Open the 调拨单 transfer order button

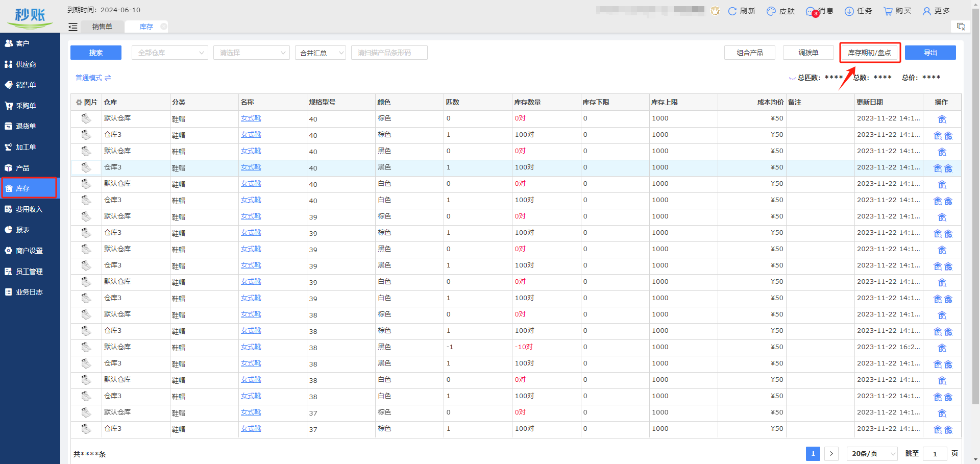(808, 53)
